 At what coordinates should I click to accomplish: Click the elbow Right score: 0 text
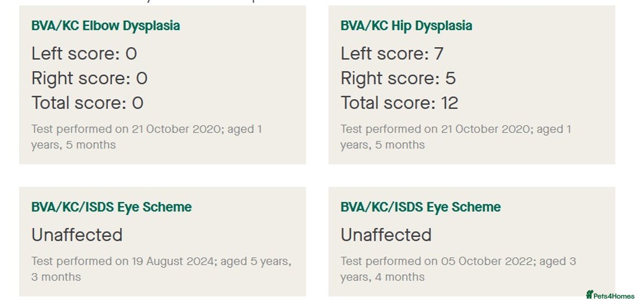pyautogui.click(x=89, y=78)
